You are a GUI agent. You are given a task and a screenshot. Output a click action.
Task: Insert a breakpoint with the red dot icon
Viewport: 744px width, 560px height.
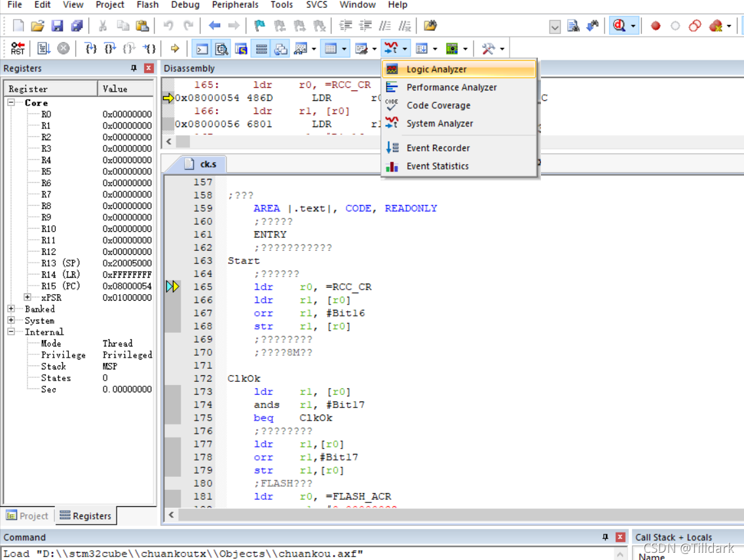[656, 26]
